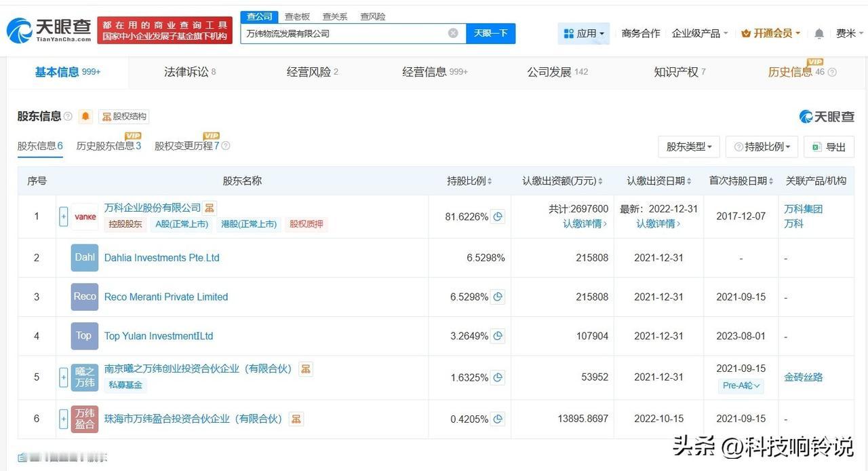Click pie chart icon for 0.4205%
The width and height of the screenshot is (868, 471).
click(x=498, y=419)
